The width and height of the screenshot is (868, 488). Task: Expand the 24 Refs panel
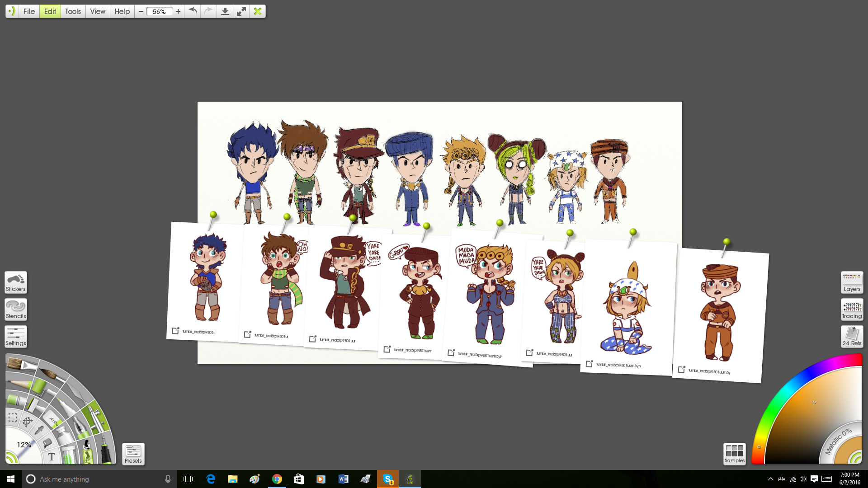852,337
